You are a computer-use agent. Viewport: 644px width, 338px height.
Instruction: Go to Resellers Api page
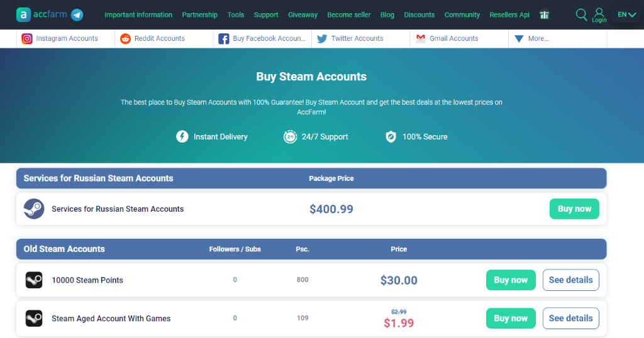coord(509,15)
